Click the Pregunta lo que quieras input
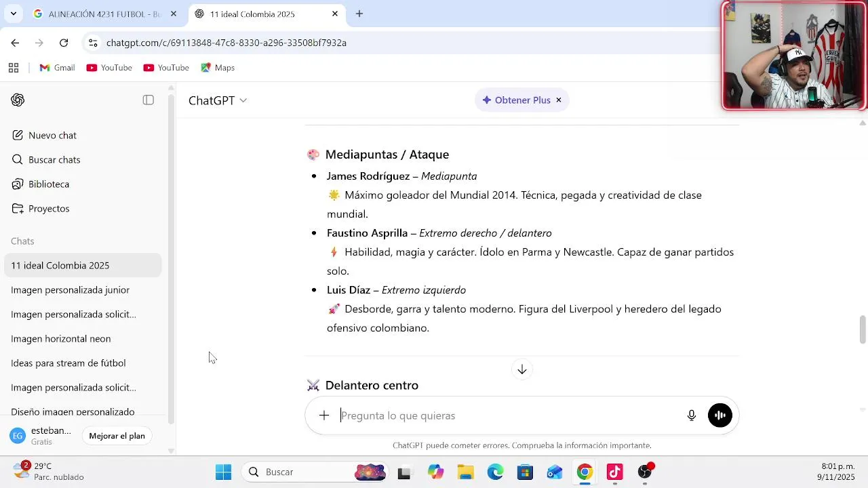 click(509, 415)
